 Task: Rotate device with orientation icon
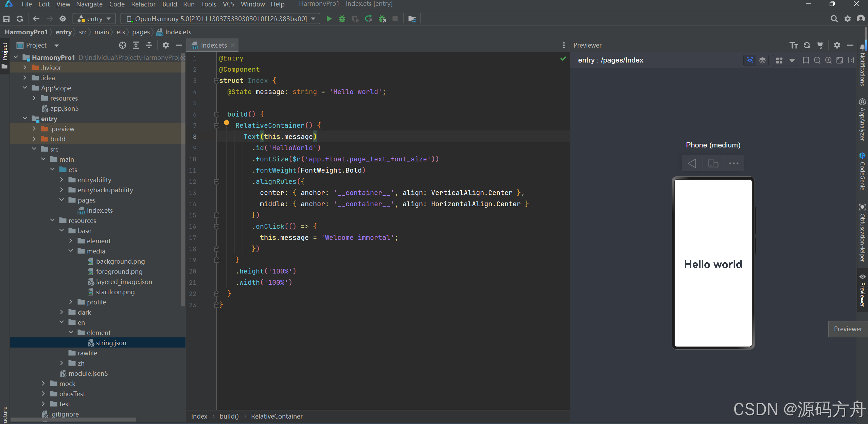coord(713,163)
